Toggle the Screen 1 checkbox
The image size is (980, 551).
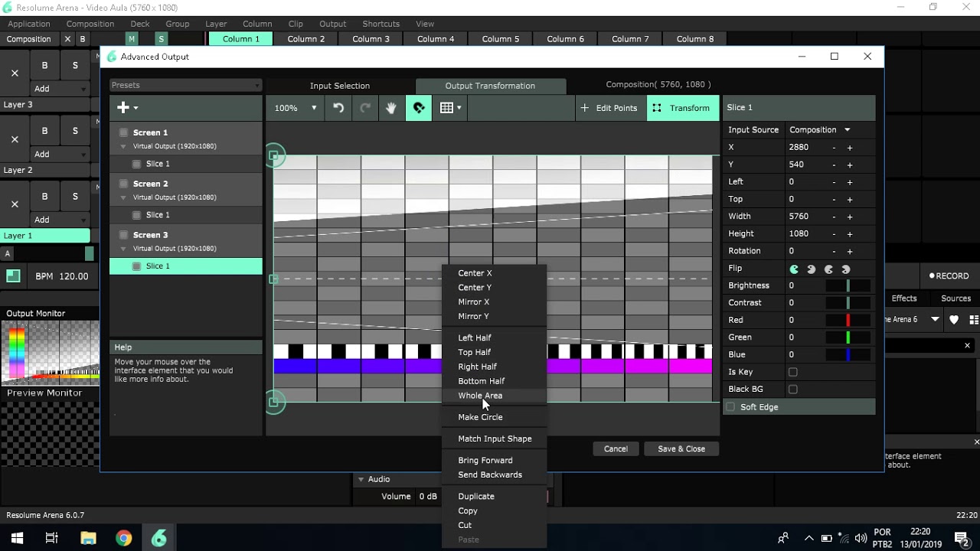pyautogui.click(x=123, y=132)
